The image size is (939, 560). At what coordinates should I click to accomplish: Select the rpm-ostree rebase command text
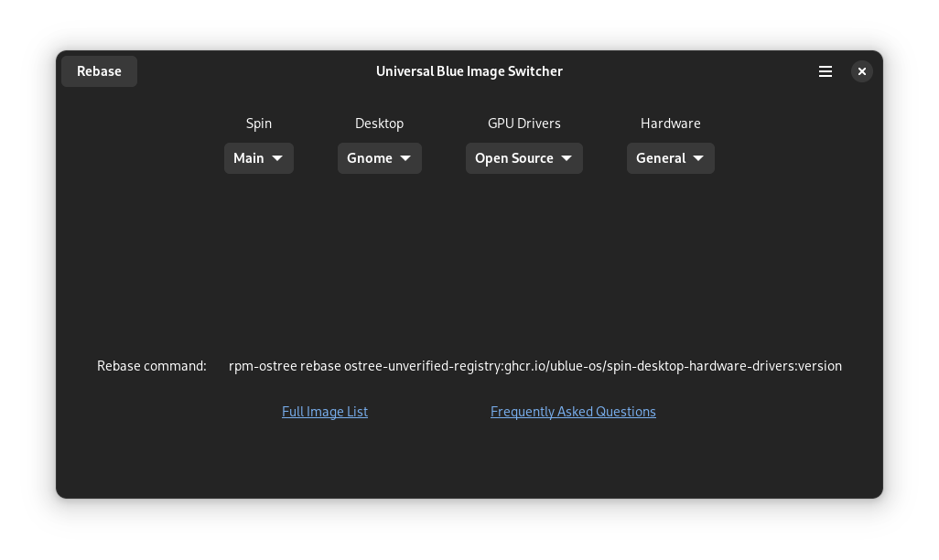(x=535, y=366)
